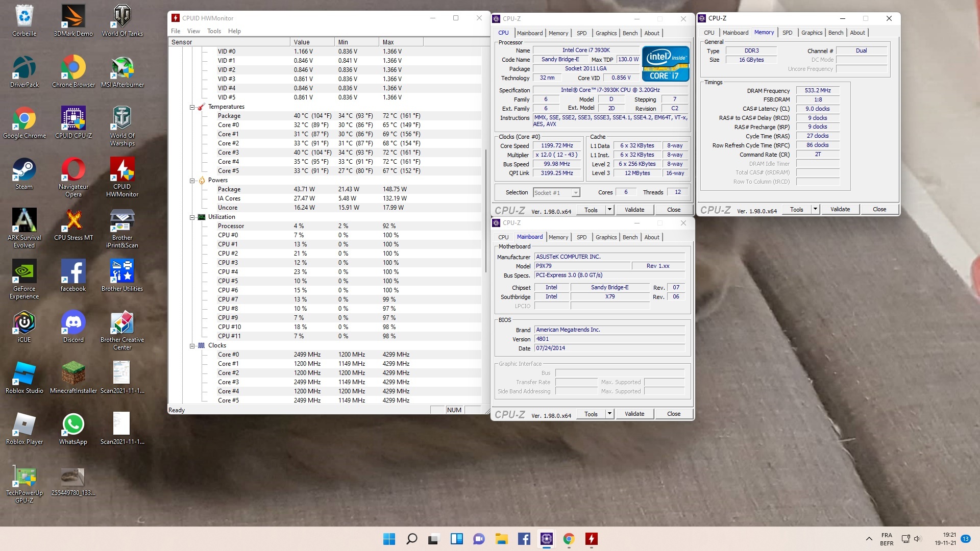The height and width of the screenshot is (551, 980).
Task: Collapse the Temperatures tree node
Action: click(x=192, y=107)
